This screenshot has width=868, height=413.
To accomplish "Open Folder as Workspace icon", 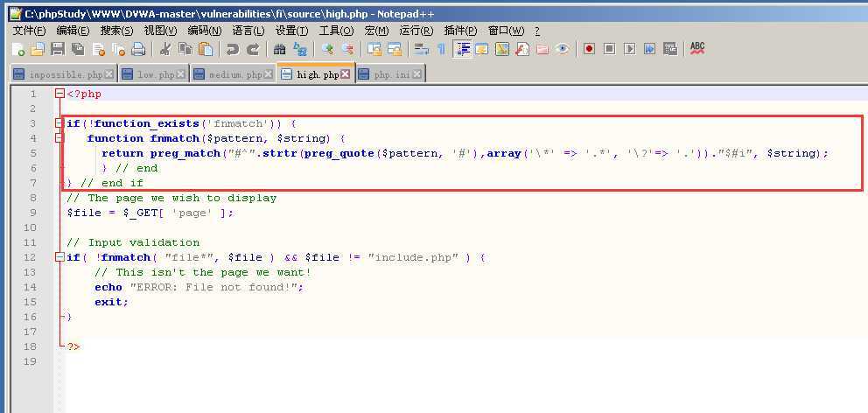I will click(x=542, y=49).
